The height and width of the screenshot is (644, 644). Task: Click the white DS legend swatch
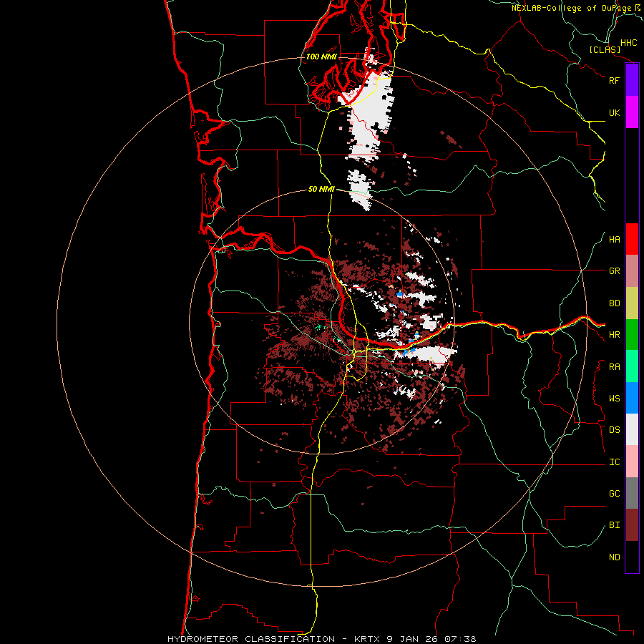coord(632,429)
